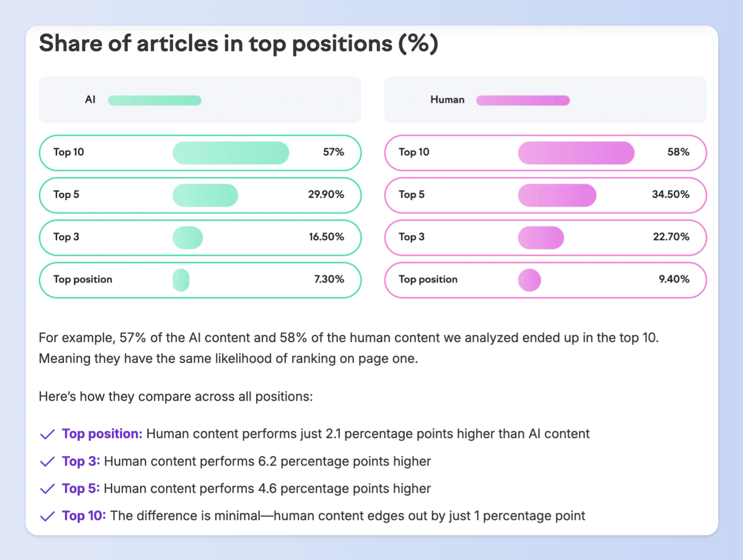Click the Human Top 10 pink bar
743x560 pixels.
click(x=576, y=153)
